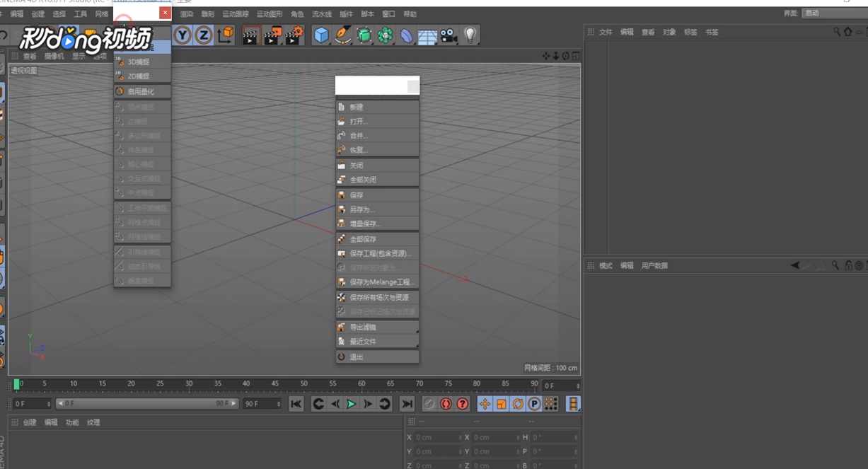Screen dimensions: 868x469
Task: Toggle autokeying red circle button
Action: 446,403
